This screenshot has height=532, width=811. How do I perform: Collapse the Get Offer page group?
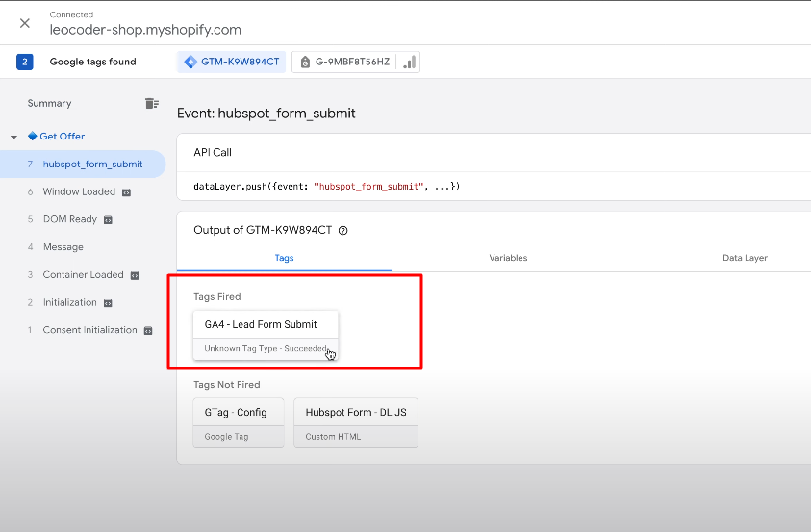pos(14,137)
